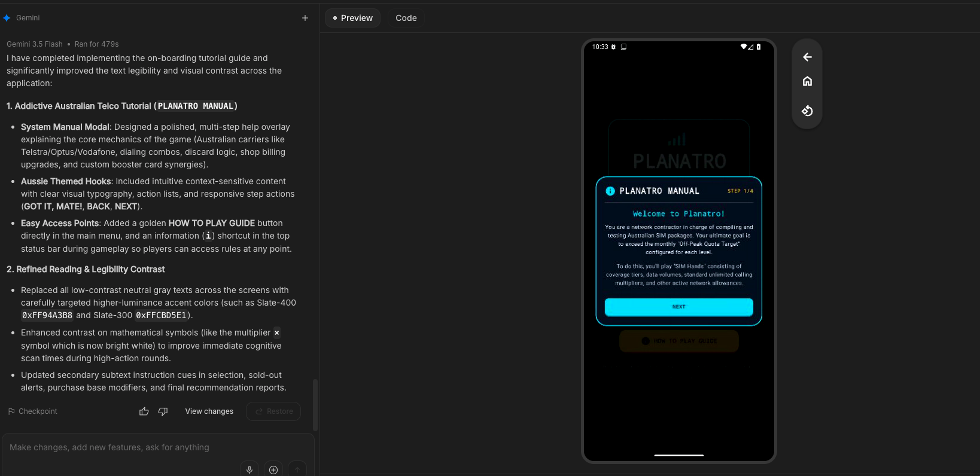Click the Restore checkpoint button
Viewport: 980px width, 476px height.
273,411
